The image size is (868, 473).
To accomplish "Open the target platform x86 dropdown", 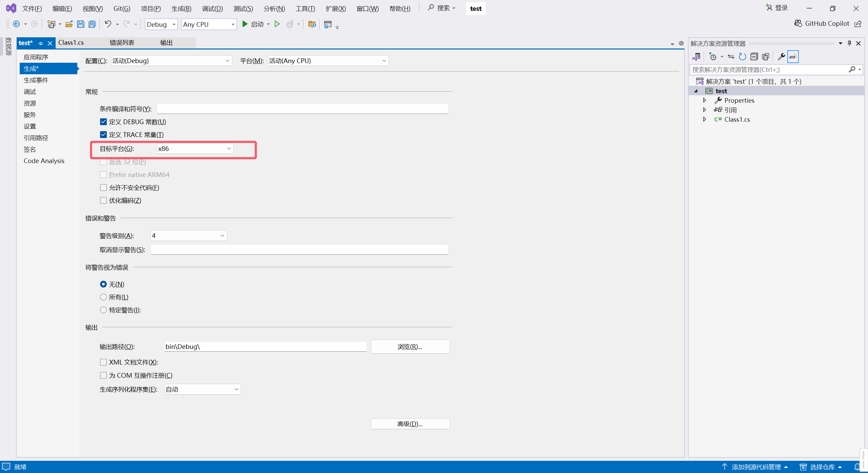I will click(195, 149).
